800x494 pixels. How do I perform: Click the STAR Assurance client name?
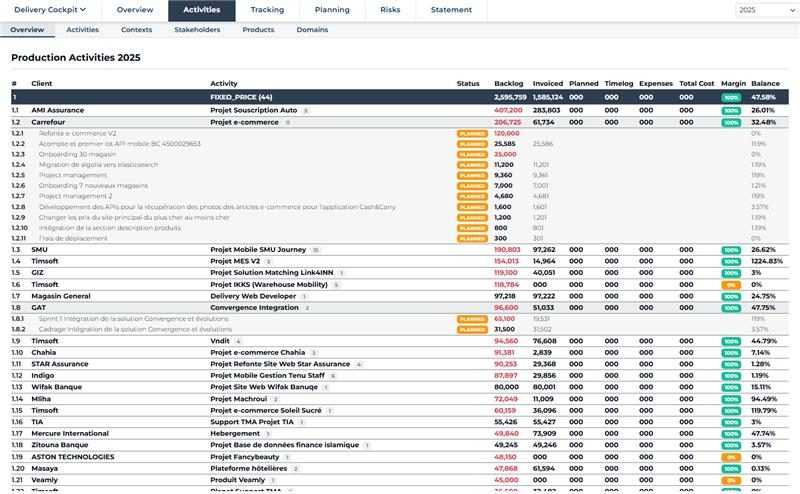click(x=60, y=364)
